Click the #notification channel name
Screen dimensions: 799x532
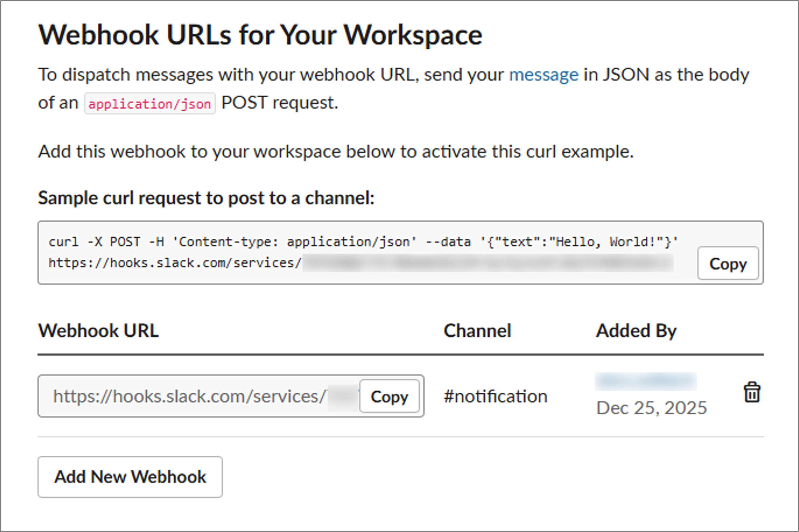pos(495,396)
